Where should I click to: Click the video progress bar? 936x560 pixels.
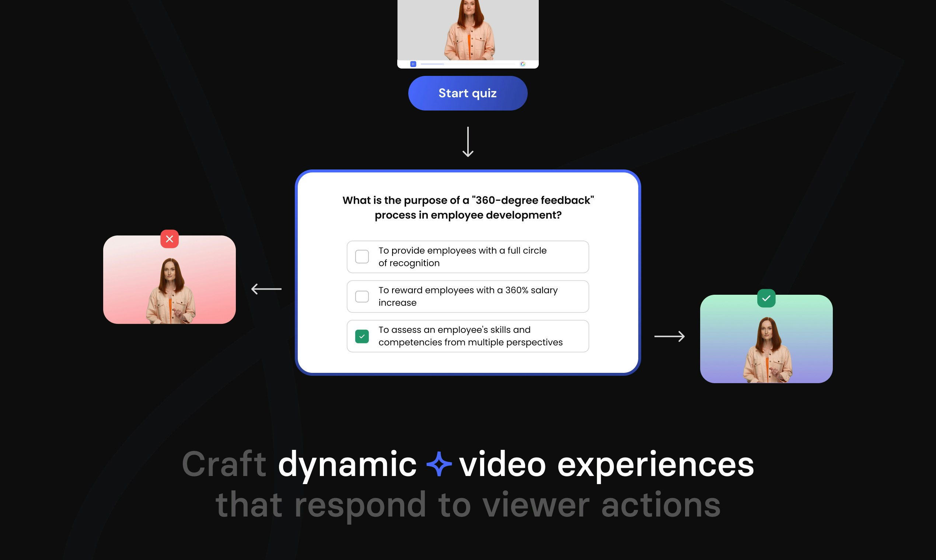click(468, 64)
